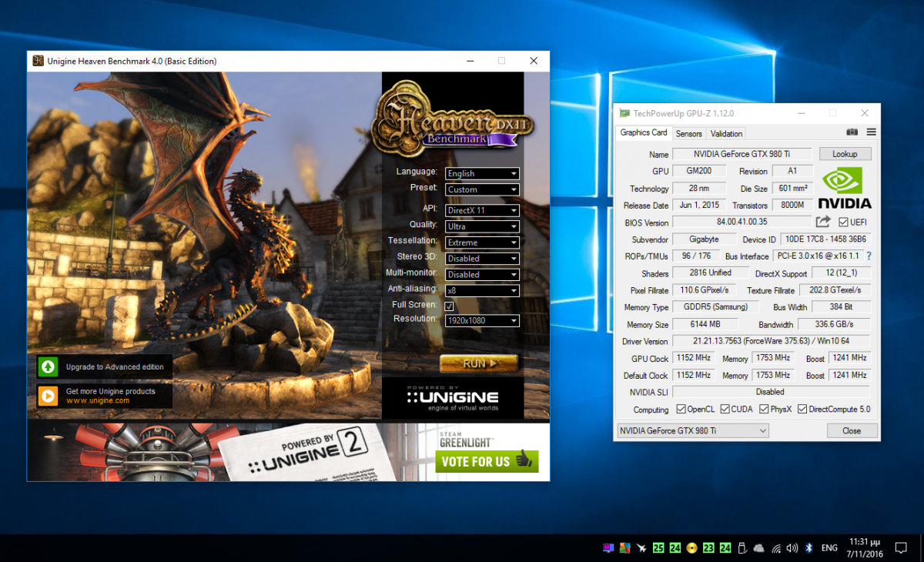Open the multicolored antivirus tray icon
924x562 pixels.
[624, 548]
